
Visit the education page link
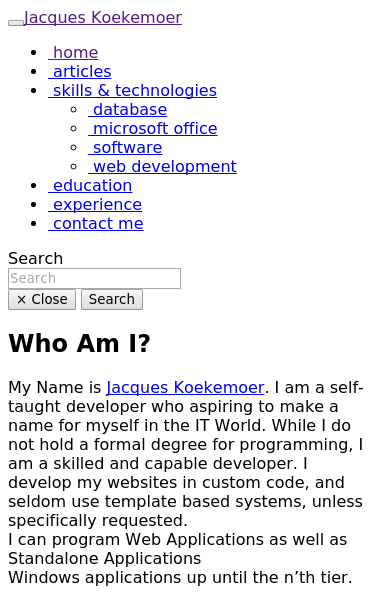(90, 185)
